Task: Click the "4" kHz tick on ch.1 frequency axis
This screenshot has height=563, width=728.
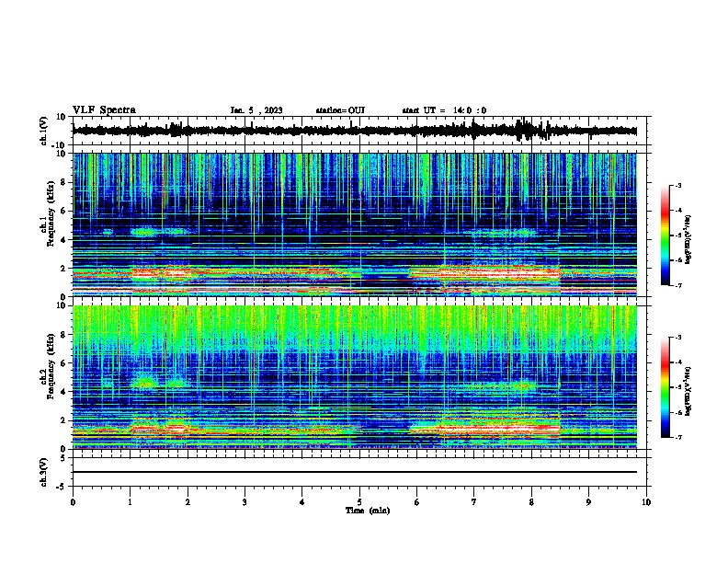Action: (x=63, y=240)
